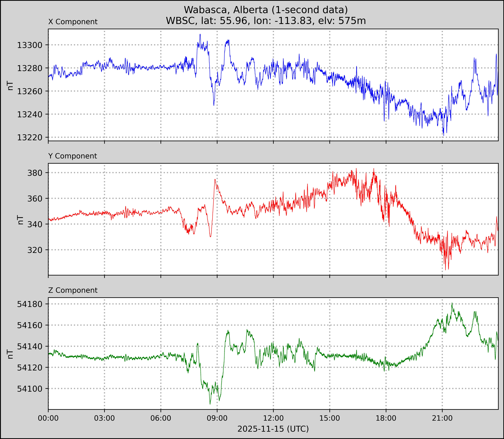This screenshot has height=439, width=504.
Task: Click the 12:00 time axis label
Action: [273, 418]
